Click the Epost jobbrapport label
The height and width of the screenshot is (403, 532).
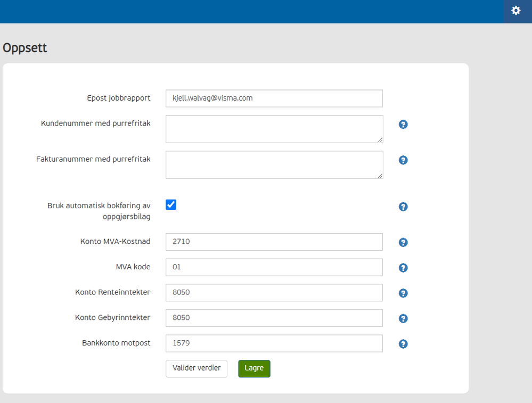(118, 98)
